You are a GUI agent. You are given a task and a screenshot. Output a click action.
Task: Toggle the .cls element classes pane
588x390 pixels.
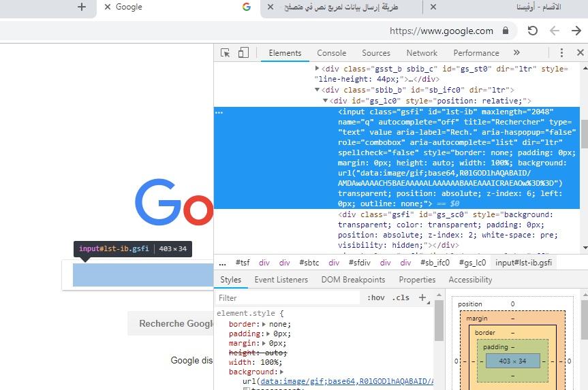point(401,297)
